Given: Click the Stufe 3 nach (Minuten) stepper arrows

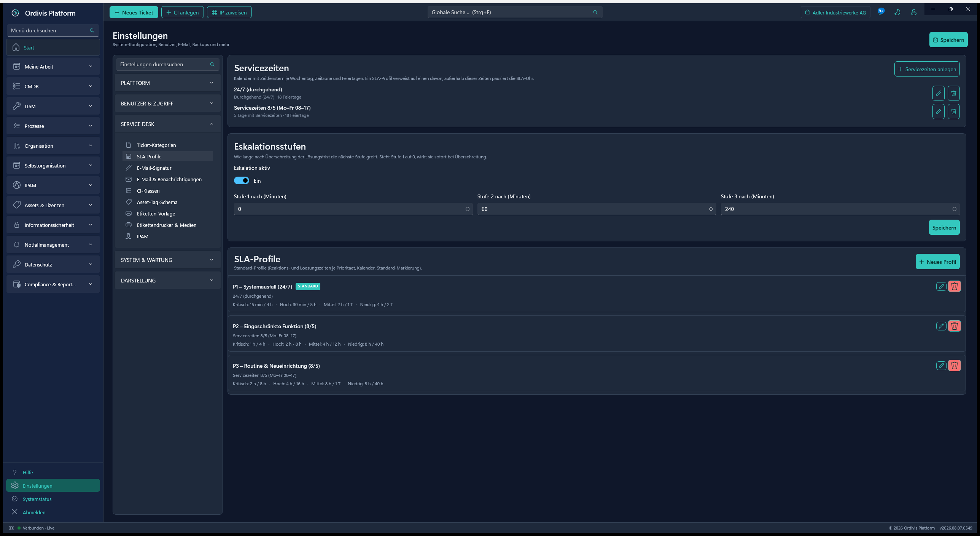Looking at the screenshot, I should (x=954, y=209).
